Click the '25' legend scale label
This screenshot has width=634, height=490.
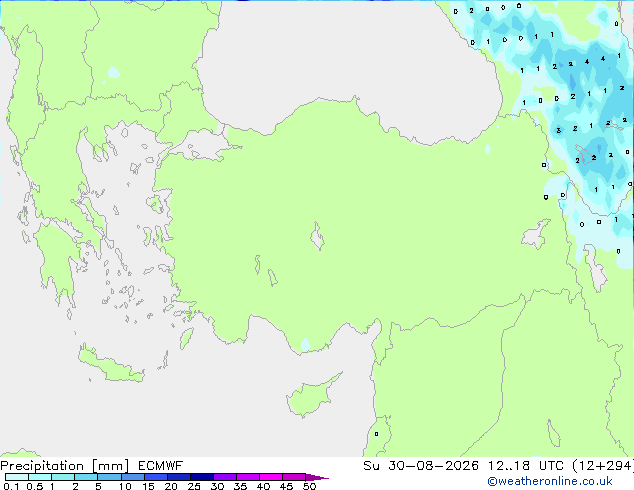(194, 486)
